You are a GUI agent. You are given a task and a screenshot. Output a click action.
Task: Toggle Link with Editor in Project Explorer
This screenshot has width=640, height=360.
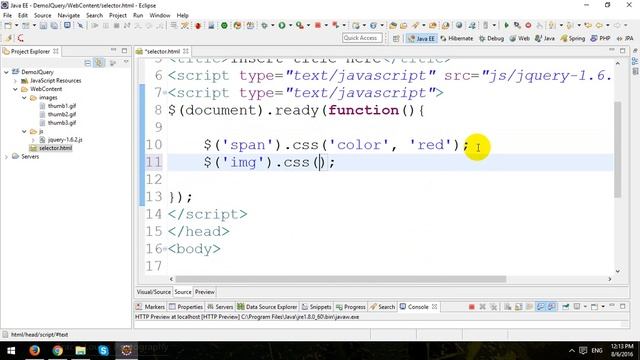click(99, 63)
